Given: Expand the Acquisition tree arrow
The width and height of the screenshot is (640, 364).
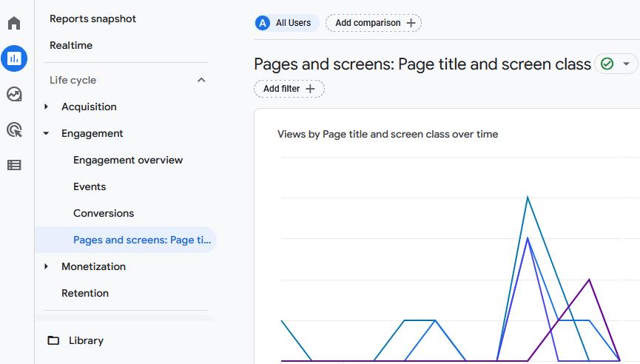Looking at the screenshot, I should coord(47,107).
